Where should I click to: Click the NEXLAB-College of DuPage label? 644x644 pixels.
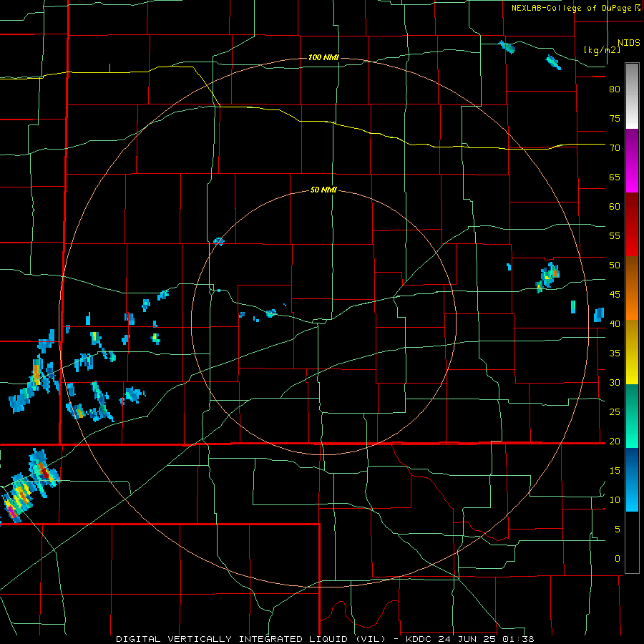[571, 8]
